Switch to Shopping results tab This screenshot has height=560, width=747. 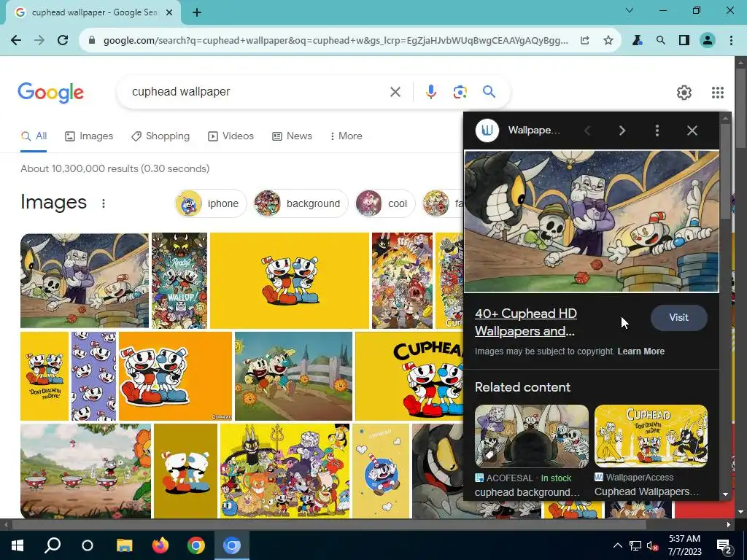tap(160, 136)
